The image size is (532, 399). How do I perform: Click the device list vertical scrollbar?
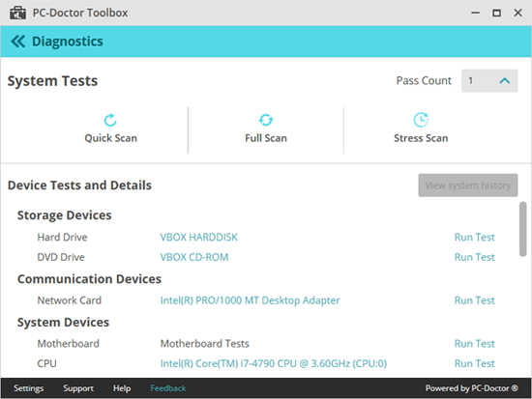pos(523,229)
